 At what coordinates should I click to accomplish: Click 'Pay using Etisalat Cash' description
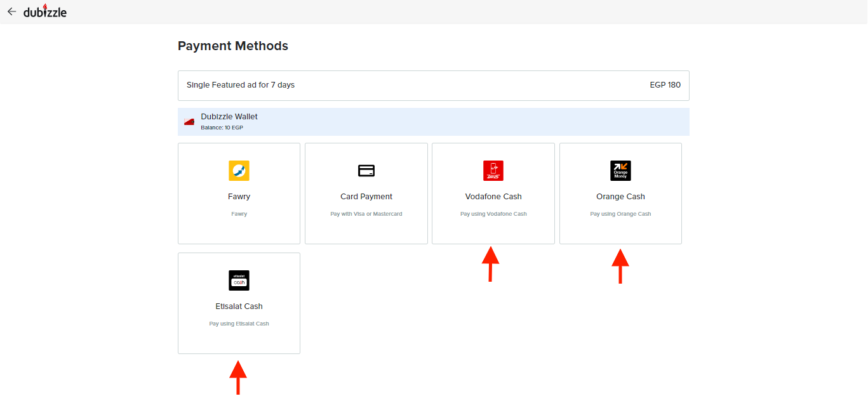(x=239, y=324)
